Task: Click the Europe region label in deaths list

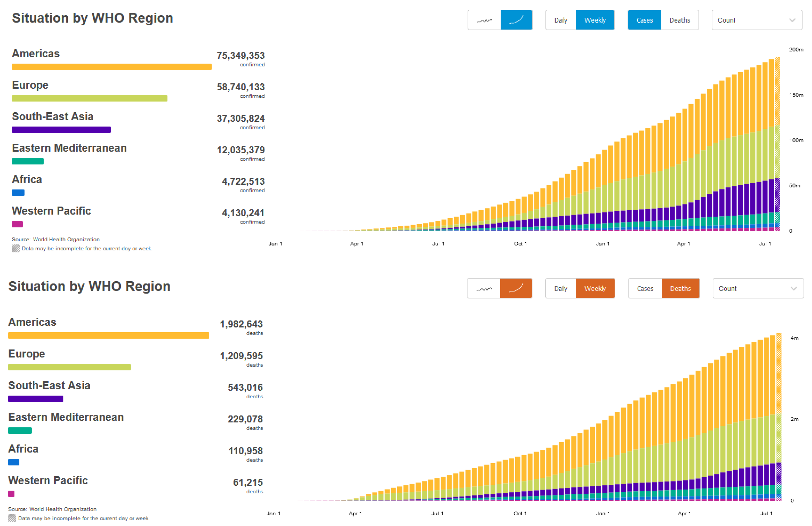Action: click(27, 354)
